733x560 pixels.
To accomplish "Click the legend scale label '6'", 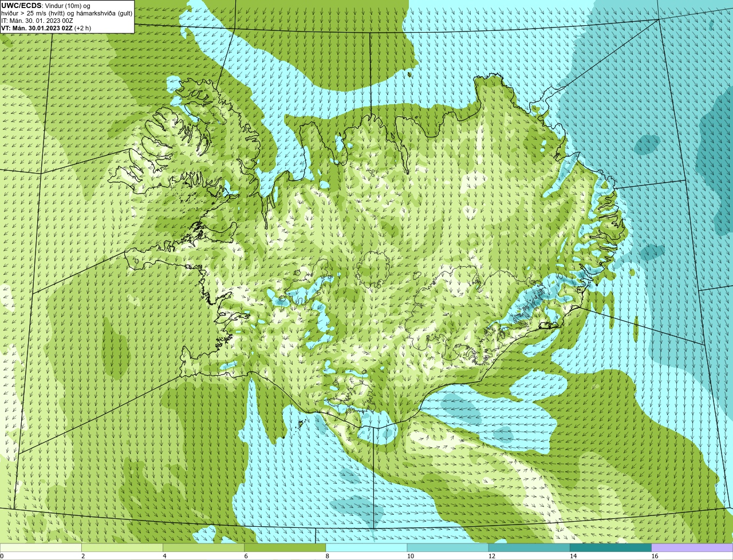I will coord(246,556).
